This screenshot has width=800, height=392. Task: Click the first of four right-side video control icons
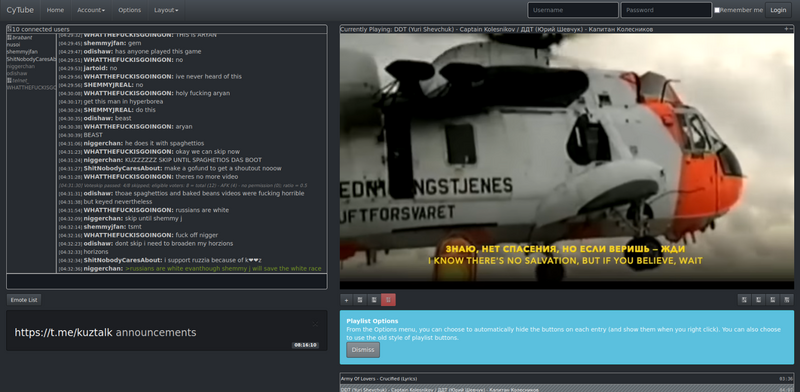coord(744,300)
